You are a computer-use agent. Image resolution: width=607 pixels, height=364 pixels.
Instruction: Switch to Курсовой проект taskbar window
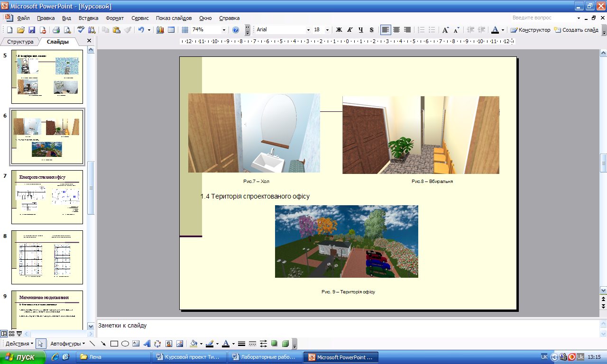point(190,357)
